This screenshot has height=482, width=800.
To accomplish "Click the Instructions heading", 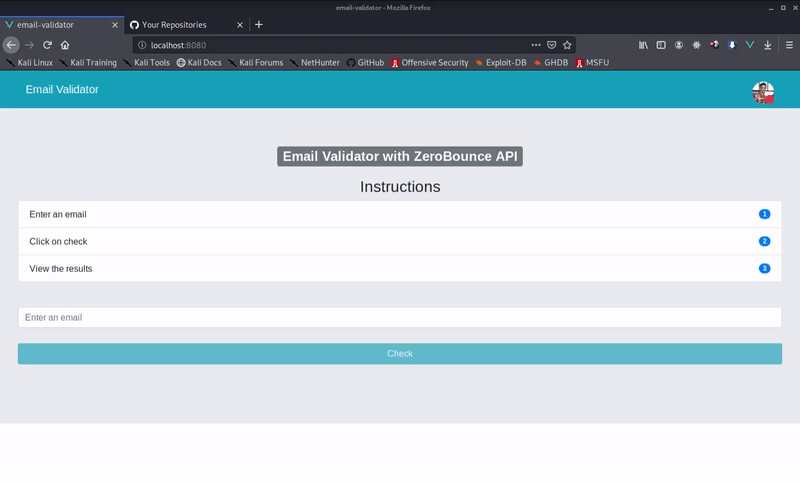I will (x=400, y=187).
